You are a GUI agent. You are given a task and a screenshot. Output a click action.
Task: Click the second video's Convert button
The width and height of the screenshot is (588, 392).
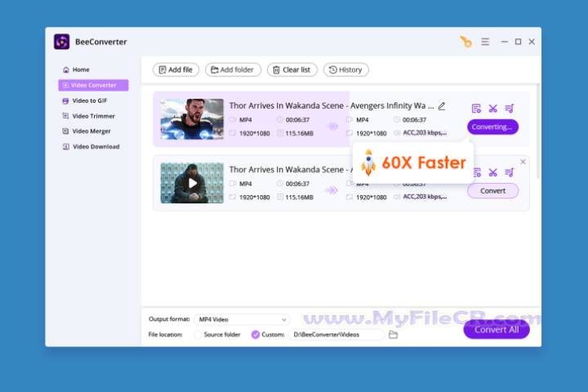point(492,191)
